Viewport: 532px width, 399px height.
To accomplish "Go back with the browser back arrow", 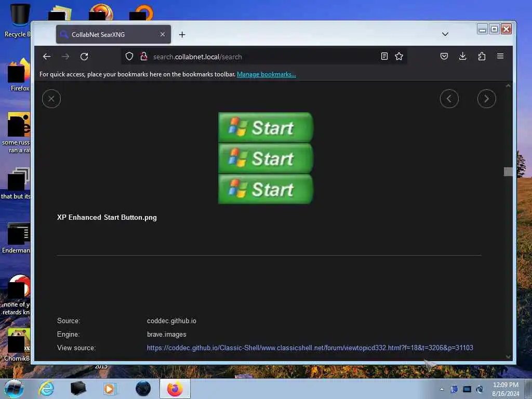I will coord(47,57).
